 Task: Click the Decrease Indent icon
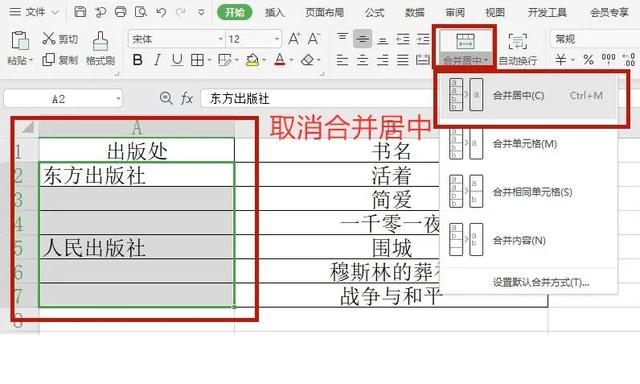(403, 39)
